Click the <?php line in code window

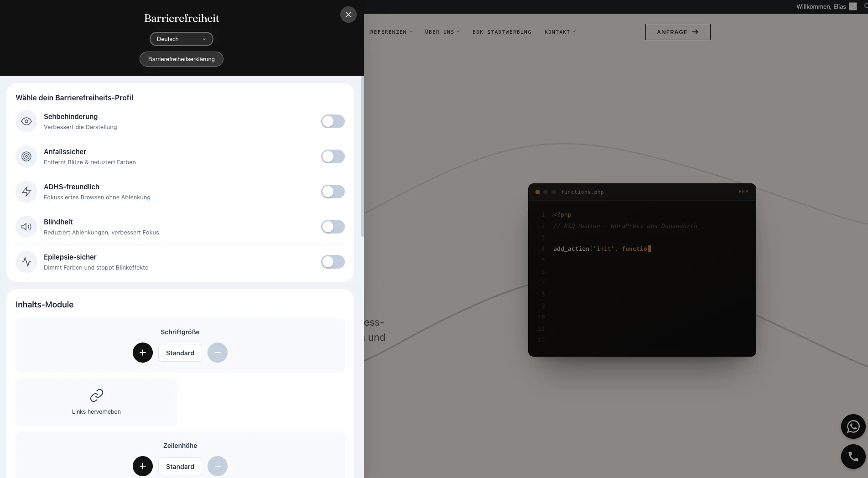[x=562, y=215]
